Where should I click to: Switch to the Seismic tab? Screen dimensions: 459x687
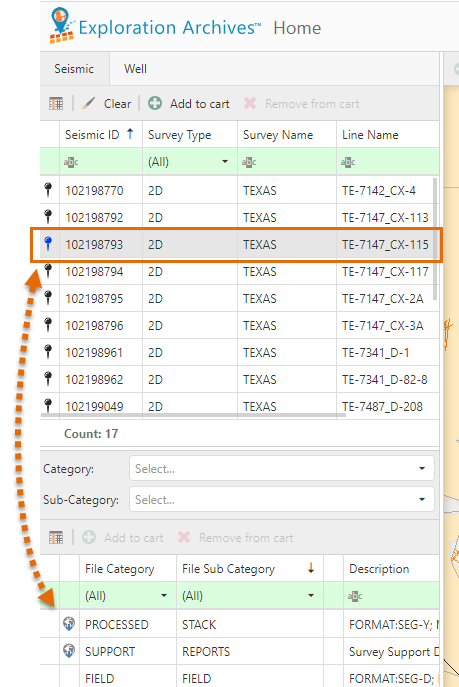74,69
